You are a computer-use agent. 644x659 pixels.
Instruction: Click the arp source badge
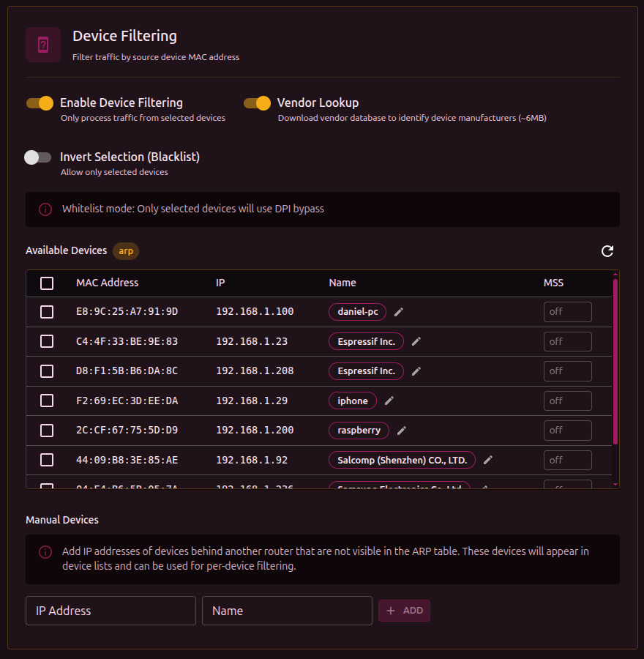point(126,251)
